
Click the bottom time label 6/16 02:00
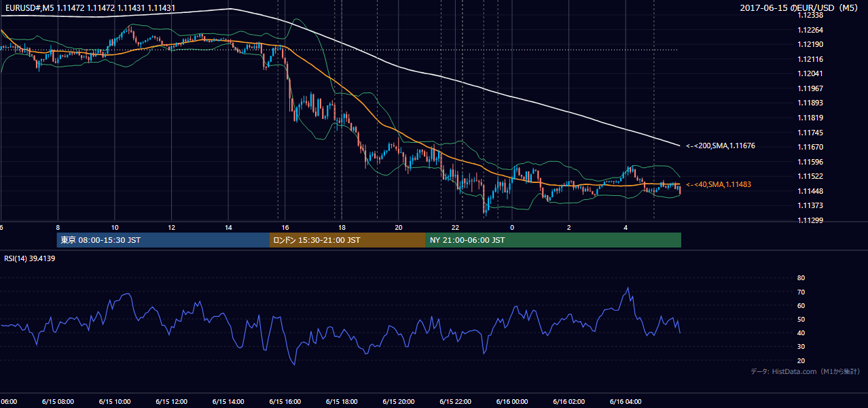point(568,401)
